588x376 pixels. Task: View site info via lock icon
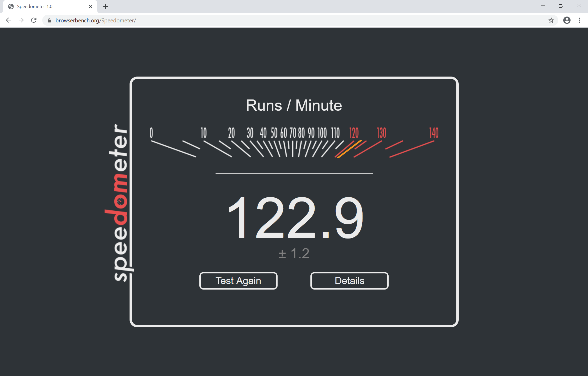coord(49,20)
